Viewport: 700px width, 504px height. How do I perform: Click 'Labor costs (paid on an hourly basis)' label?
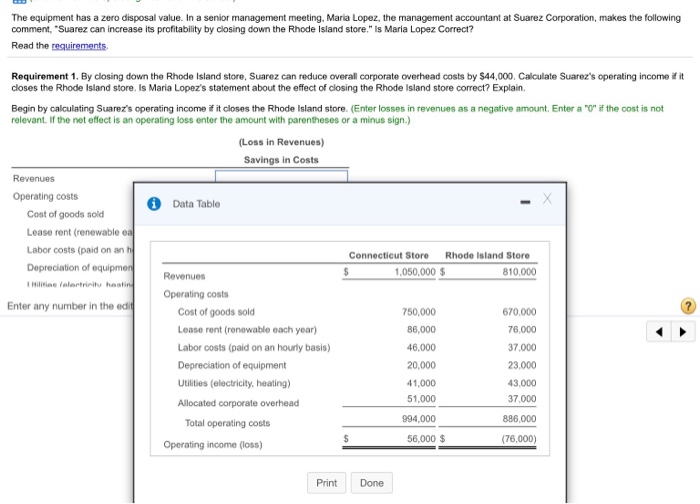254,347
